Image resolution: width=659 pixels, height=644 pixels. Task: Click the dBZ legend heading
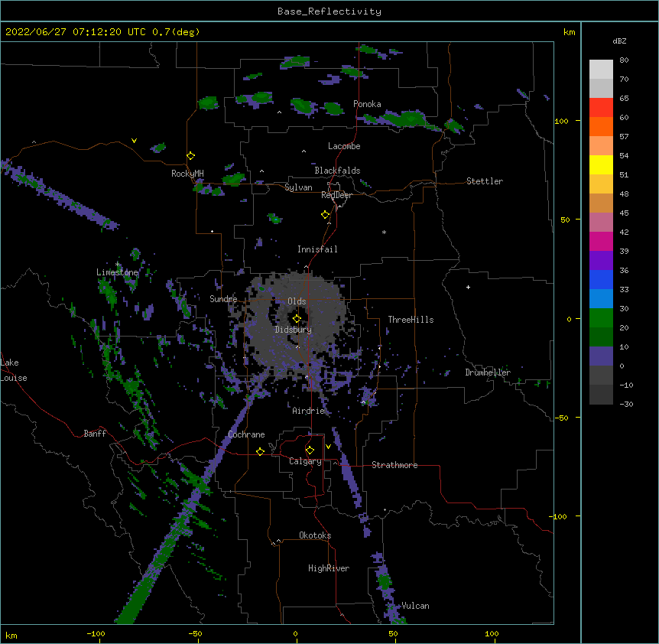[x=619, y=41]
